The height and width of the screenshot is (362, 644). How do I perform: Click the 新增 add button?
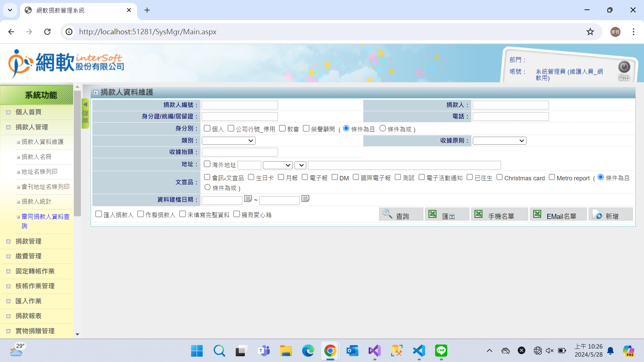click(x=611, y=215)
